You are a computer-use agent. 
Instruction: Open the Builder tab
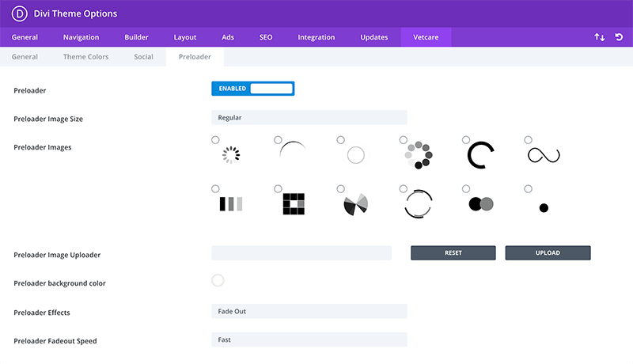(x=136, y=37)
